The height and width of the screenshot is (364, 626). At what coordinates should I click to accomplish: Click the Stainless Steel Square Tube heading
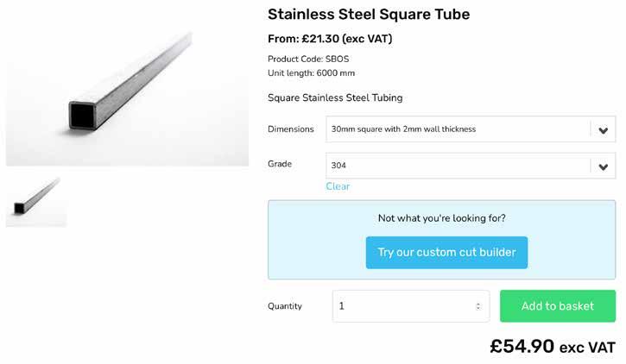(369, 15)
